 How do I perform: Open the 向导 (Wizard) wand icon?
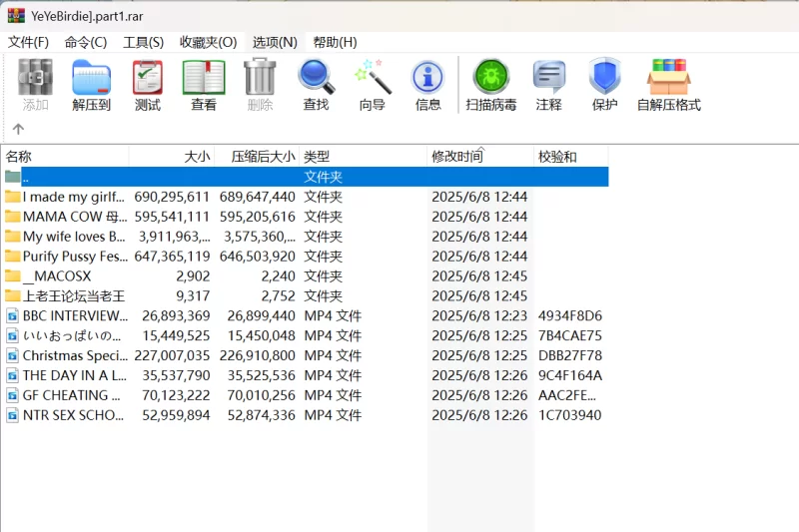pyautogui.click(x=373, y=78)
